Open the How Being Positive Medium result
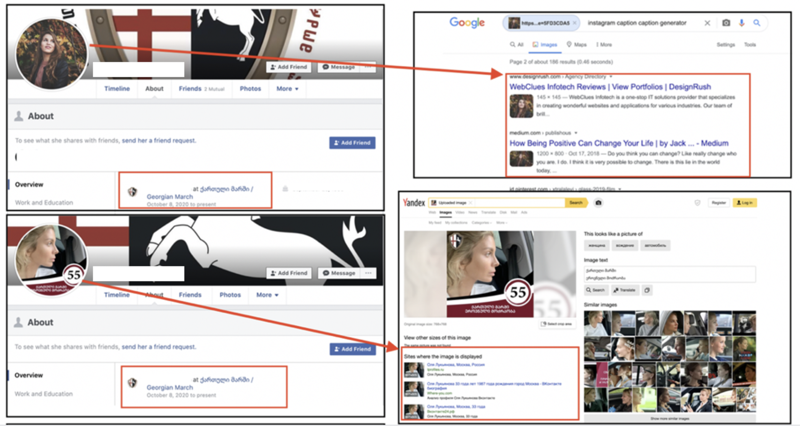This screenshot has height=428, width=800. [619, 143]
